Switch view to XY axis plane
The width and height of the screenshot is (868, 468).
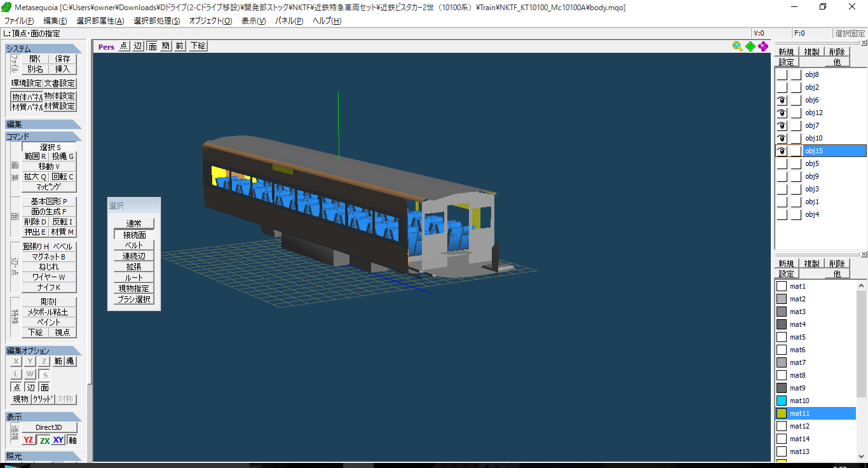coord(58,440)
